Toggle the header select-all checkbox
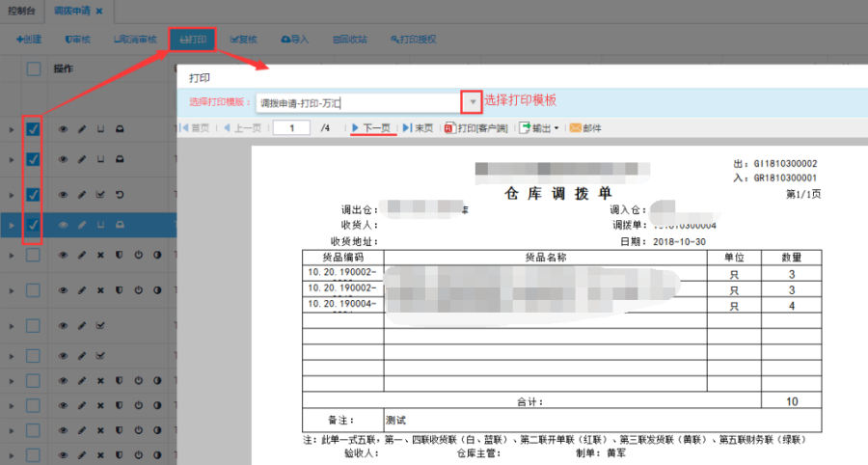Image resolution: width=868 pixels, height=465 pixels. coord(34,69)
